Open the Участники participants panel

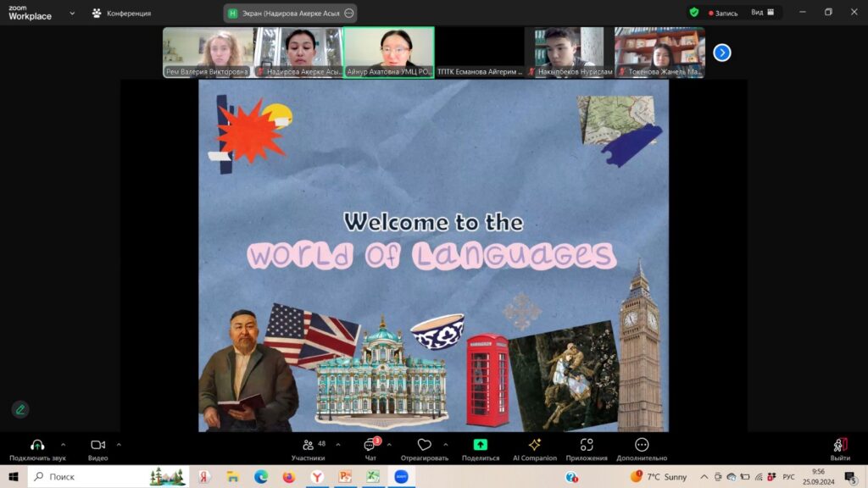309,449
